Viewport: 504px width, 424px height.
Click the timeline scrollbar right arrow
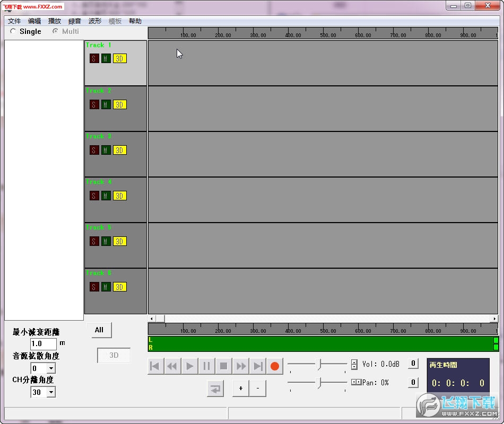click(494, 319)
